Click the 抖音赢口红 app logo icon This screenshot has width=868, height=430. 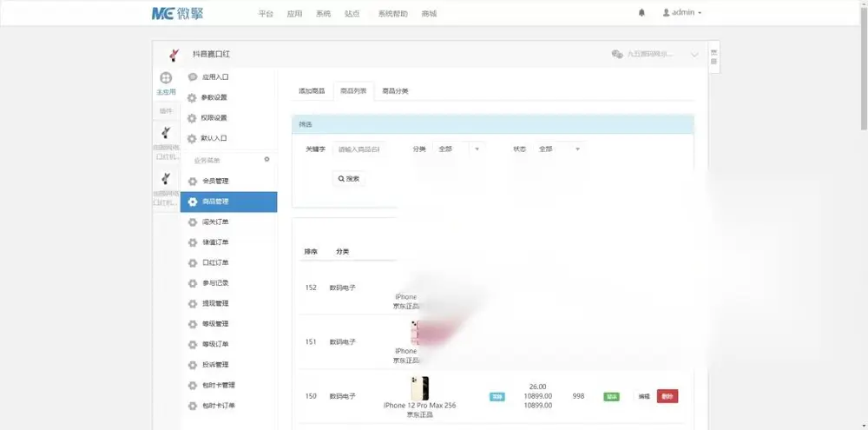(x=174, y=55)
